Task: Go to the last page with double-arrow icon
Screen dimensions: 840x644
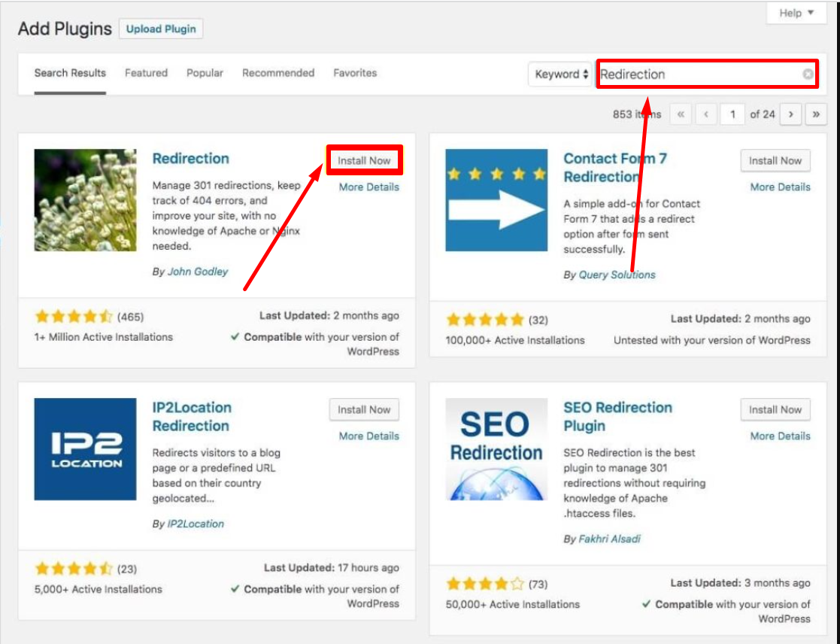Action: tap(814, 114)
